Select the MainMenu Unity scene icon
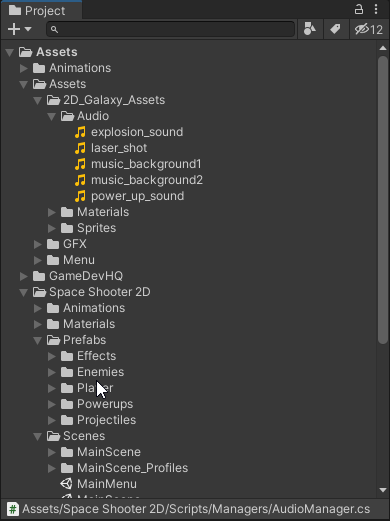The width and height of the screenshot is (390, 521). pyautogui.click(x=67, y=484)
